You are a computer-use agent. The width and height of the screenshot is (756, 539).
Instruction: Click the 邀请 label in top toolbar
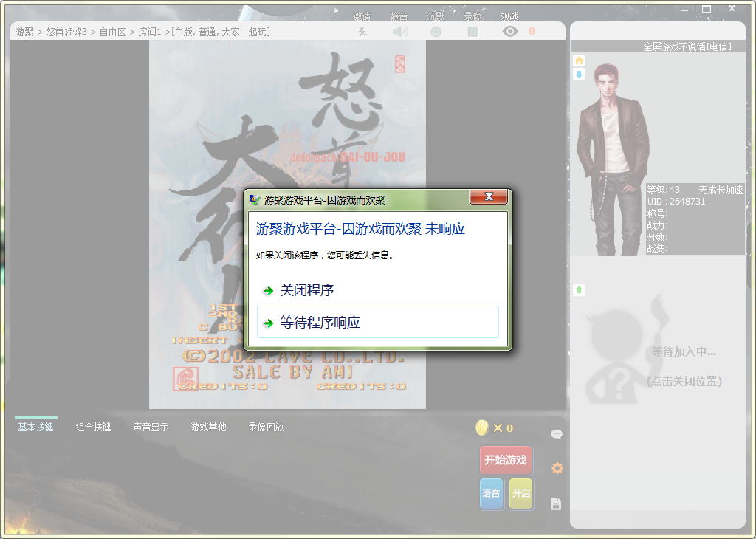[362, 16]
